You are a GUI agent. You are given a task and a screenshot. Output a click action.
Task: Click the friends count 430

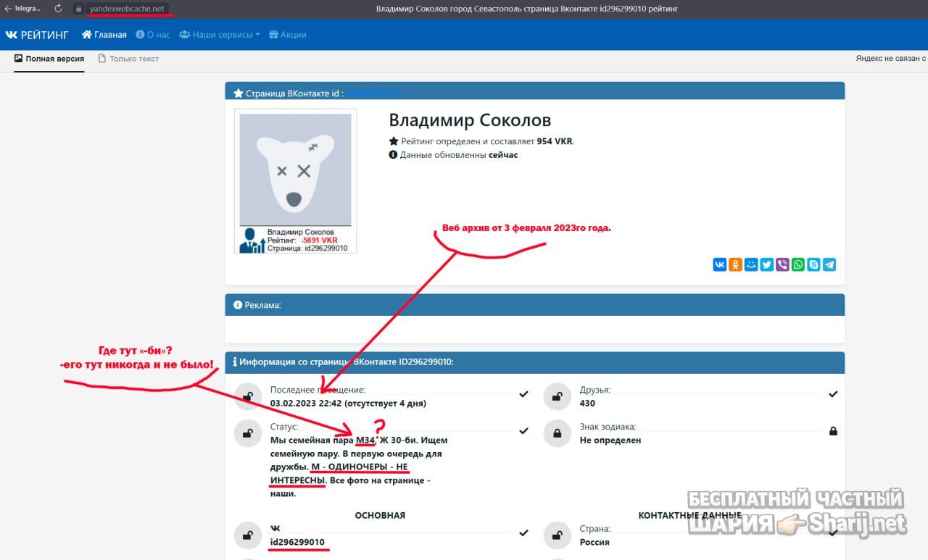587,404
